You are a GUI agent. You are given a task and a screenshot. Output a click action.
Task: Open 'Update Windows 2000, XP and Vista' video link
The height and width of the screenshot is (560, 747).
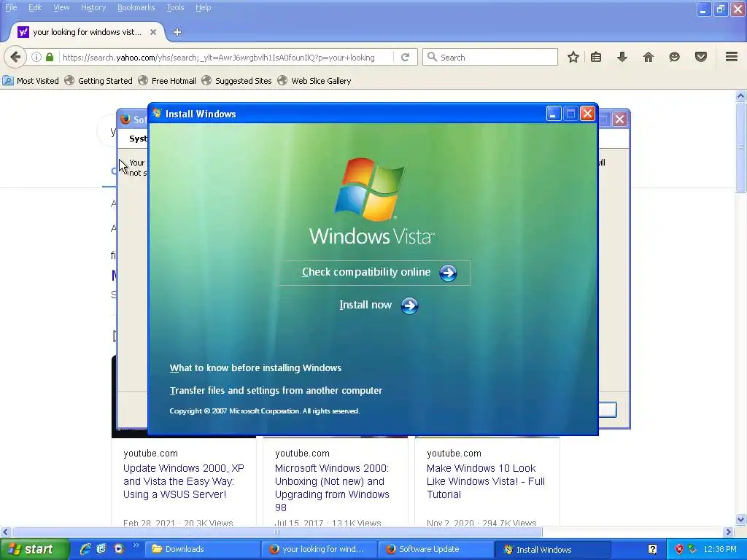pyautogui.click(x=183, y=481)
